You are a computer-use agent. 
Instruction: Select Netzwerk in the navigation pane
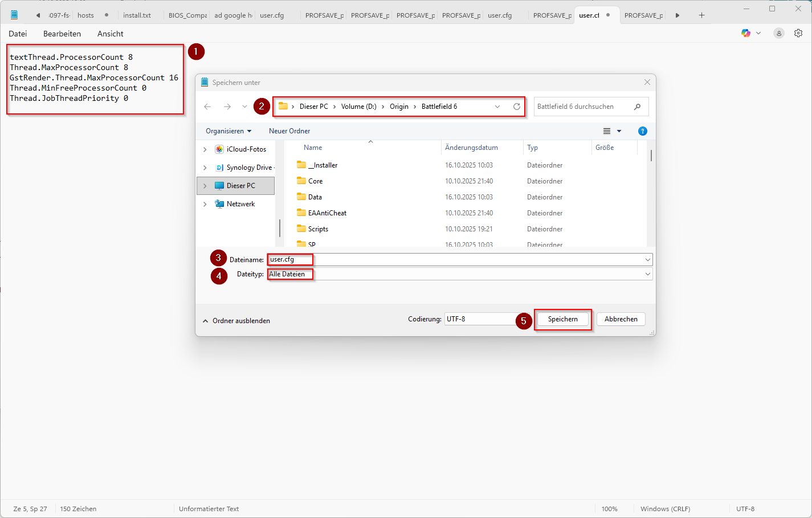tap(240, 204)
